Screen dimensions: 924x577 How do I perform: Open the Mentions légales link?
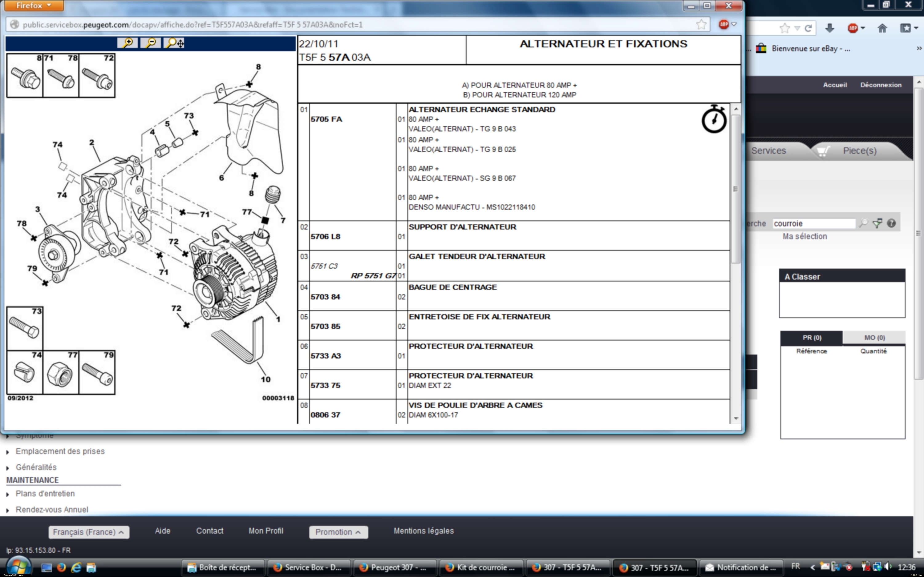(423, 531)
